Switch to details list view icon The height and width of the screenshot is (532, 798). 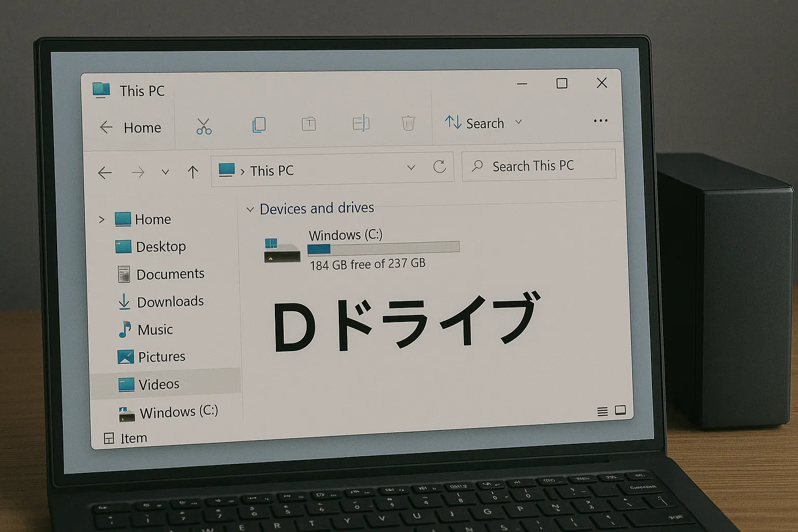[x=602, y=411]
